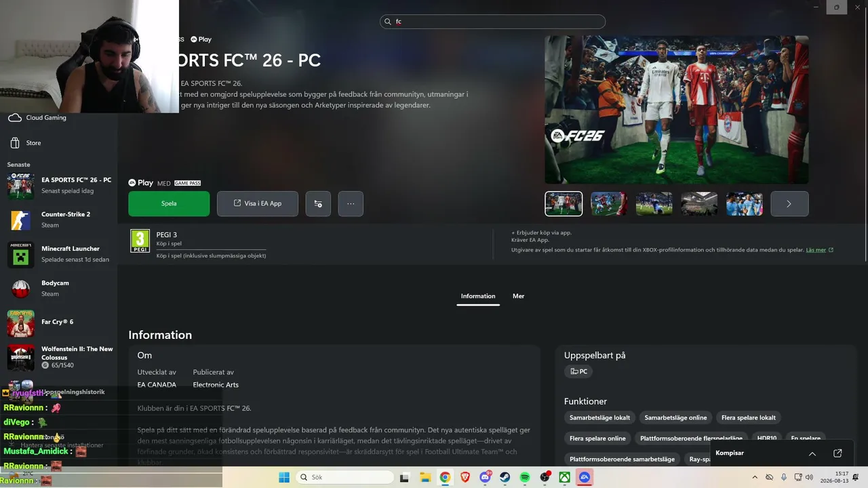Click the green Spela button
Image resolution: width=868 pixels, height=488 pixels.
click(x=169, y=203)
